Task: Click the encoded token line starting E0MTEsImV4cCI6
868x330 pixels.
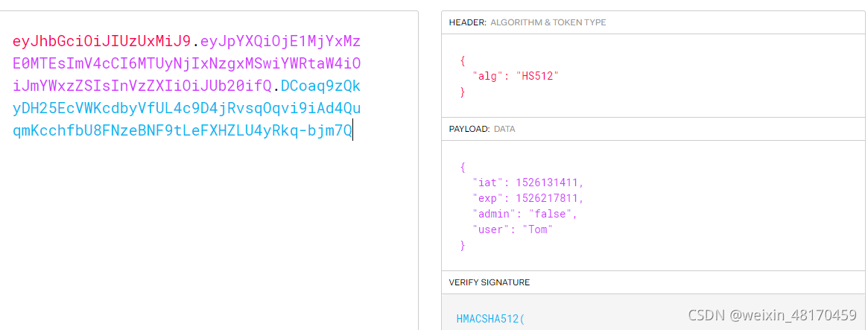Action: coord(186,64)
